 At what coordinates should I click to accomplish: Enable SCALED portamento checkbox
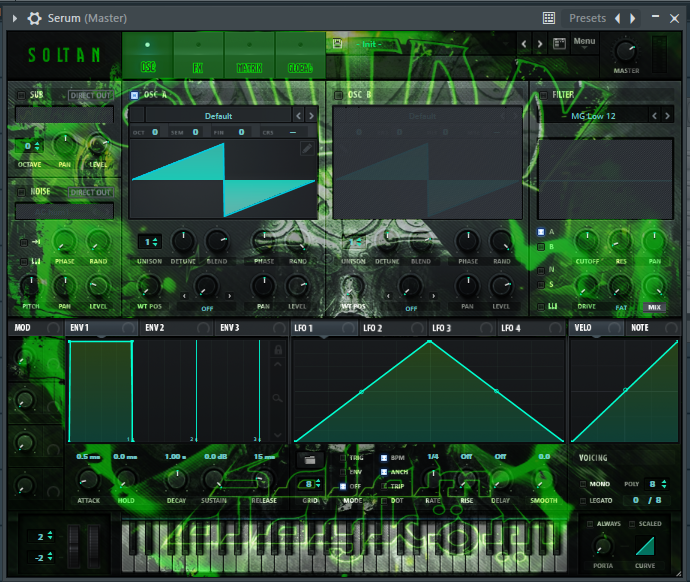(632, 523)
